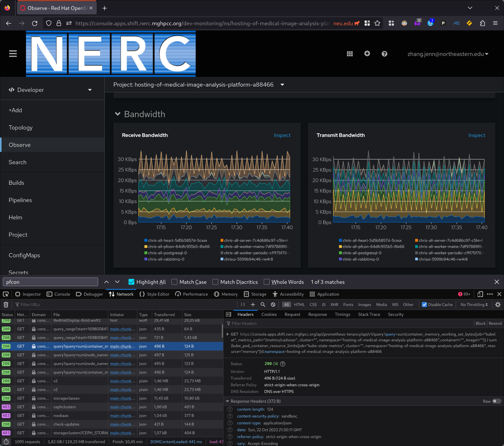Viewport: 504px width, 446px height.
Task: Open the Response tab in request details
Action: coord(318,314)
